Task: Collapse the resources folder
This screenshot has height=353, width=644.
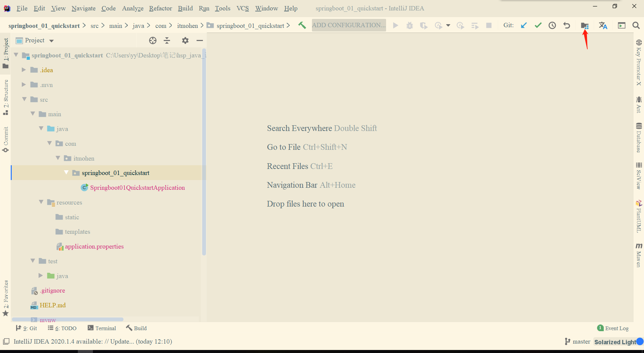Action: point(41,202)
